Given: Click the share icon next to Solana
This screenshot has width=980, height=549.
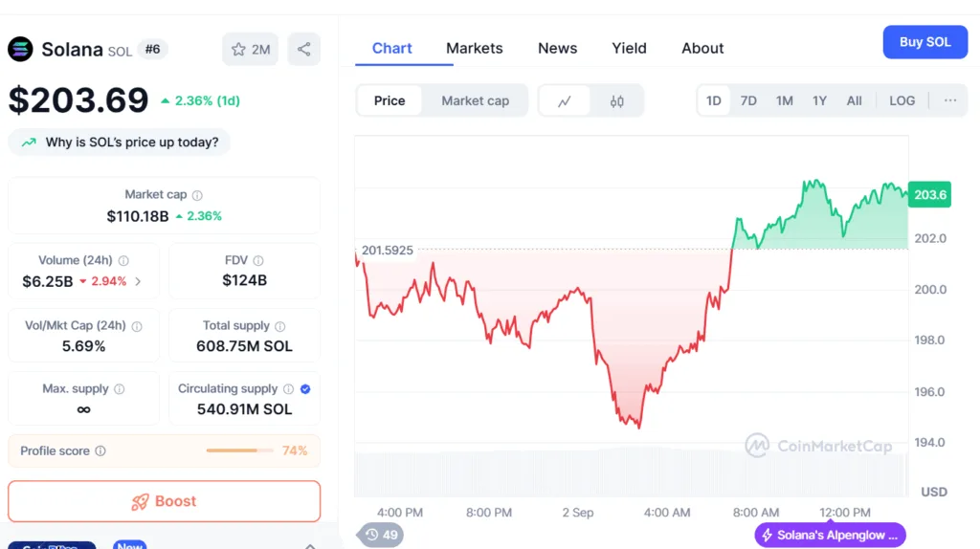Looking at the screenshot, I should [303, 49].
